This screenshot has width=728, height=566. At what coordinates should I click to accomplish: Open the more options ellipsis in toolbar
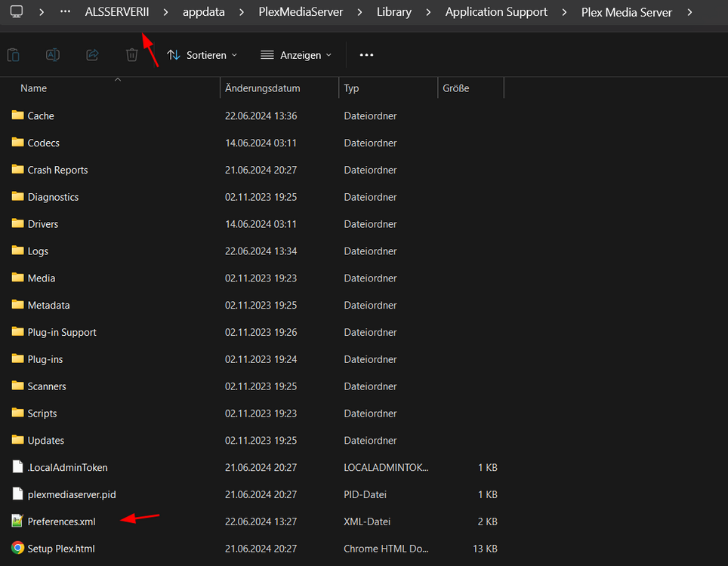[366, 55]
